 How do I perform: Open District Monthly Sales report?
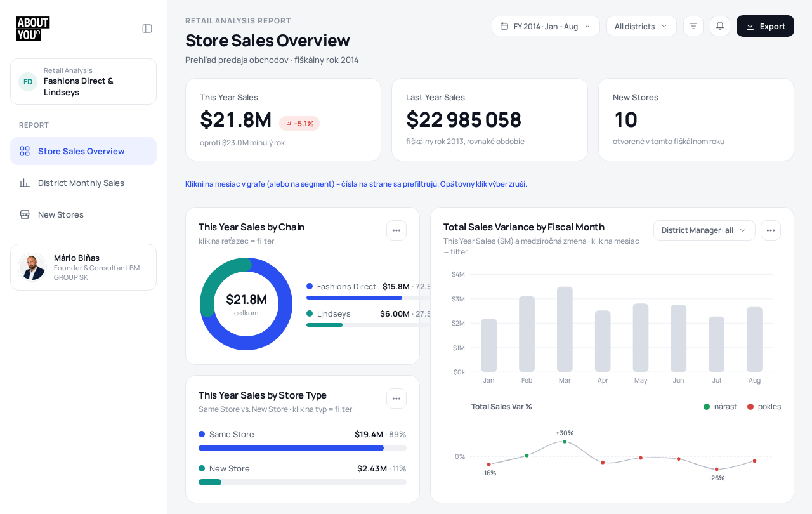point(83,183)
